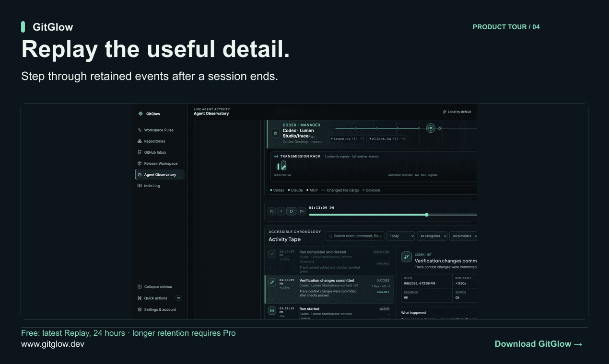Select the Verification changes committed entry

329,289
